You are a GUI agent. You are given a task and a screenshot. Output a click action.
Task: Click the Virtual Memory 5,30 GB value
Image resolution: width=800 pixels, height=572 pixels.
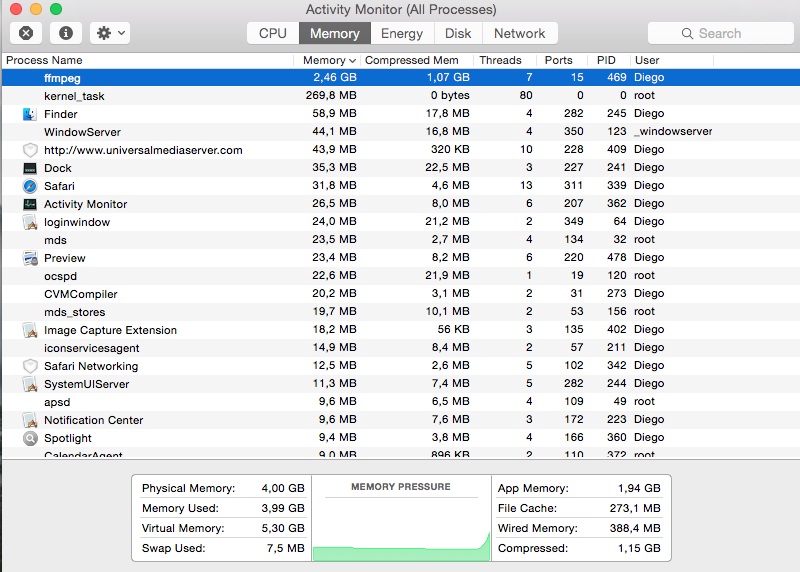pos(283,528)
